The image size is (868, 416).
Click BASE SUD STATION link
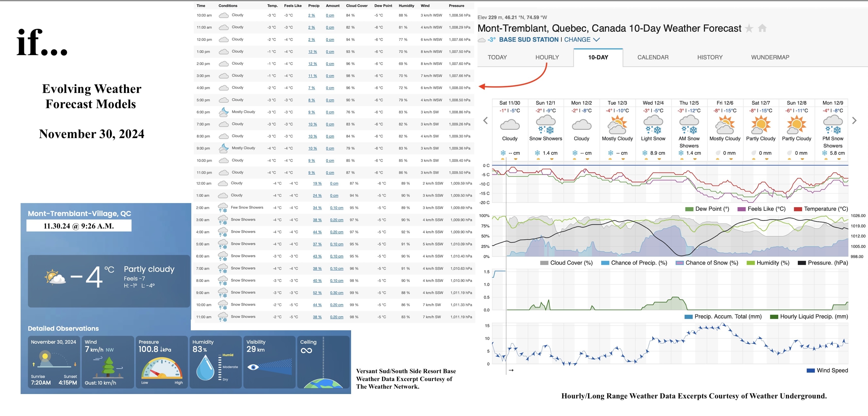pos(528,39)
